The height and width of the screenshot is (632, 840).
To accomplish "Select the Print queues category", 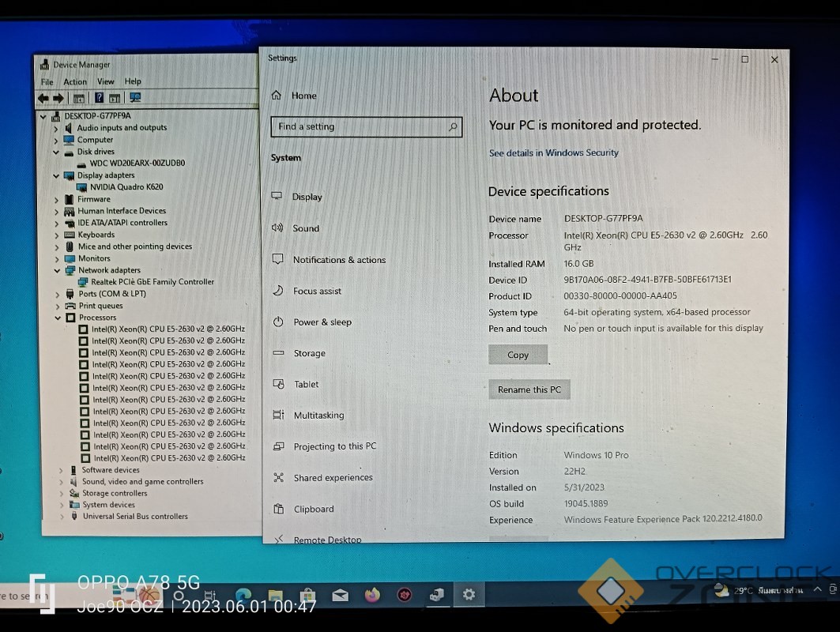I will 100,306.
